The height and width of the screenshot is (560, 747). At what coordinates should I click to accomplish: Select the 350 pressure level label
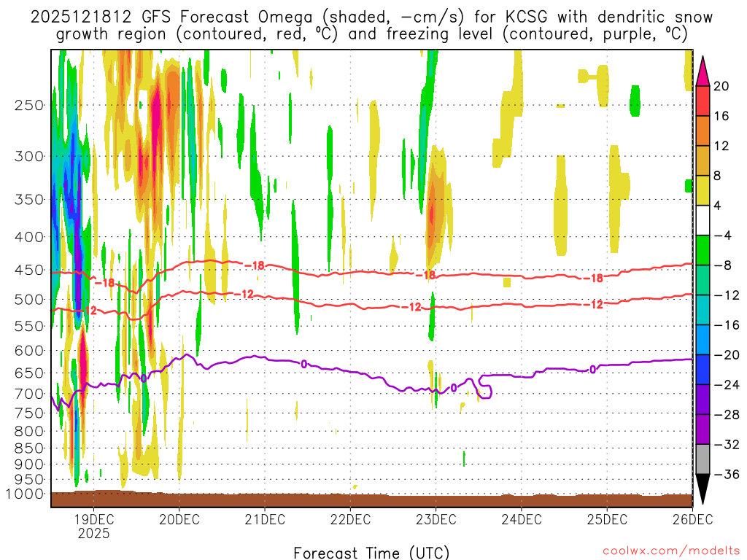(x=29, y=199)
